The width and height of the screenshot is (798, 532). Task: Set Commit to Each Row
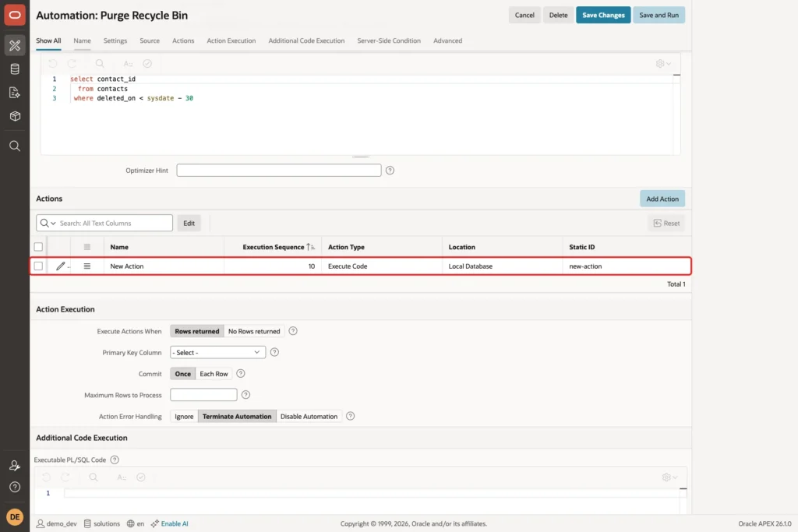point(214,374)
